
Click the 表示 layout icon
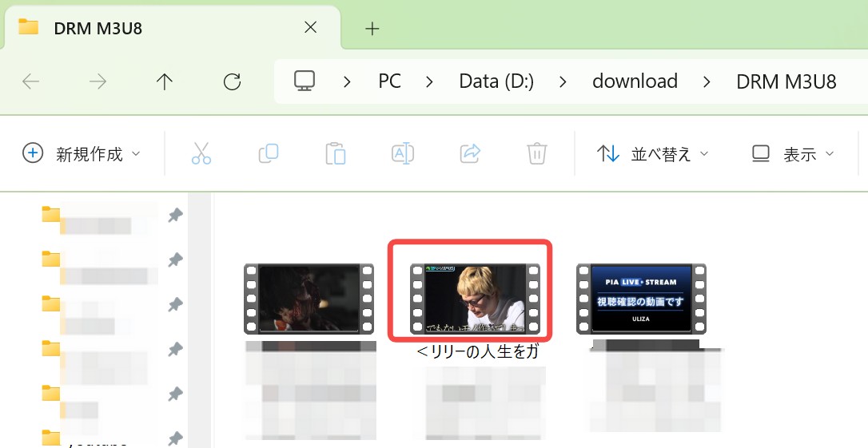tap(761, 153)
